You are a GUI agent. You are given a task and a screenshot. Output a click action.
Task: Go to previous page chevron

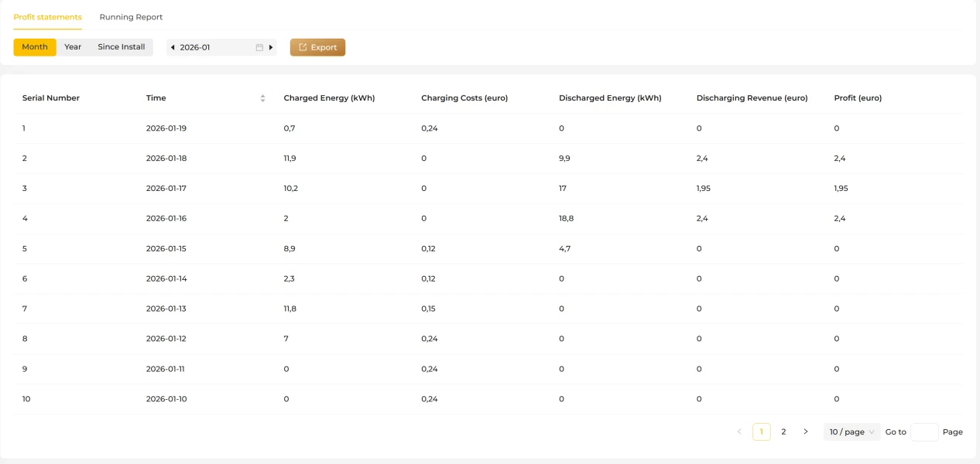(x=739, y=432)
